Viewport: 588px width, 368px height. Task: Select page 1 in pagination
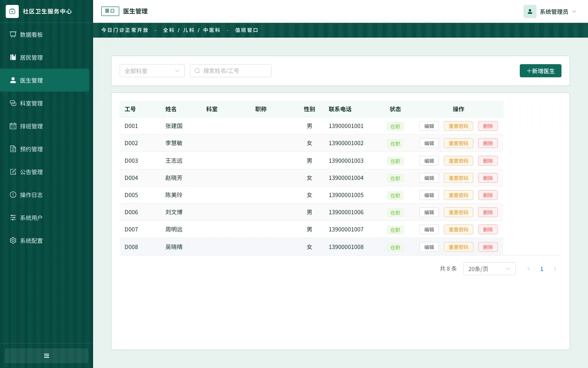[x=542, y=269]
